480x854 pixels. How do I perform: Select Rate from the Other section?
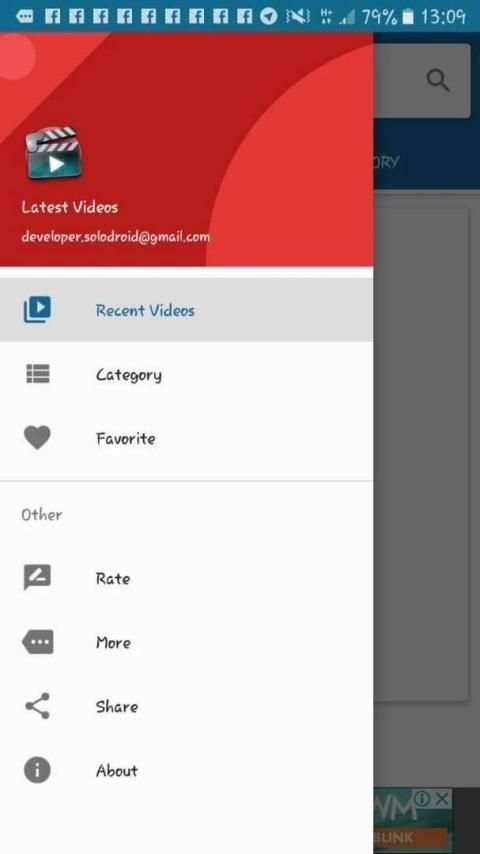pos(186,578)
